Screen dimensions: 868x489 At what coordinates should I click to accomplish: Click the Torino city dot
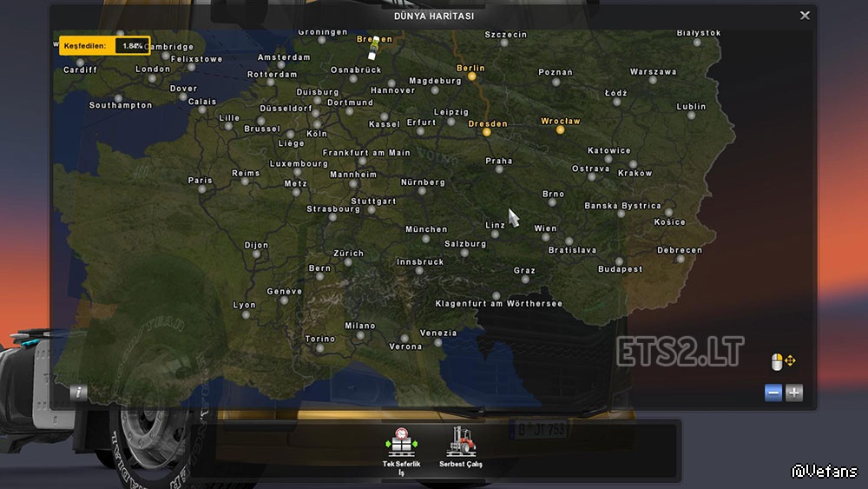point(320,348)
